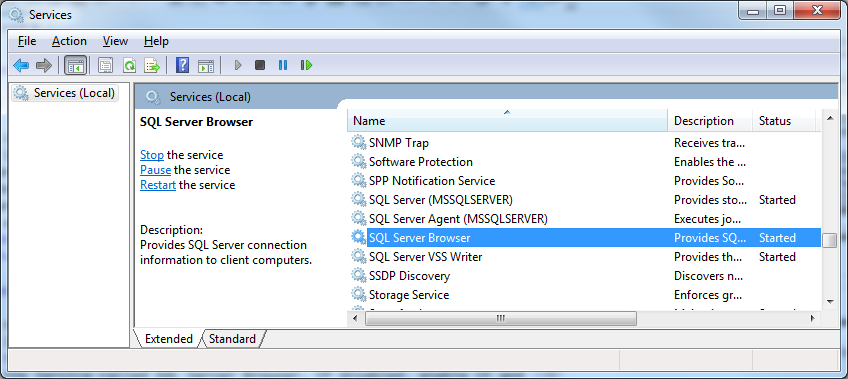Click the Restart the service link
This screenshot has height=379, width=848.
pyautogui.click(x=158, y=185)
